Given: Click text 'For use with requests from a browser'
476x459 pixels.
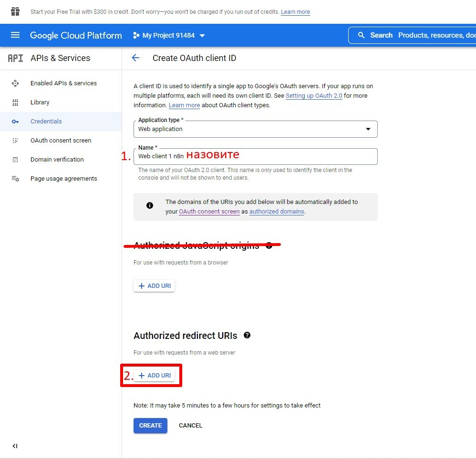Looking at the screenshot, I should [x=181, y=263].
